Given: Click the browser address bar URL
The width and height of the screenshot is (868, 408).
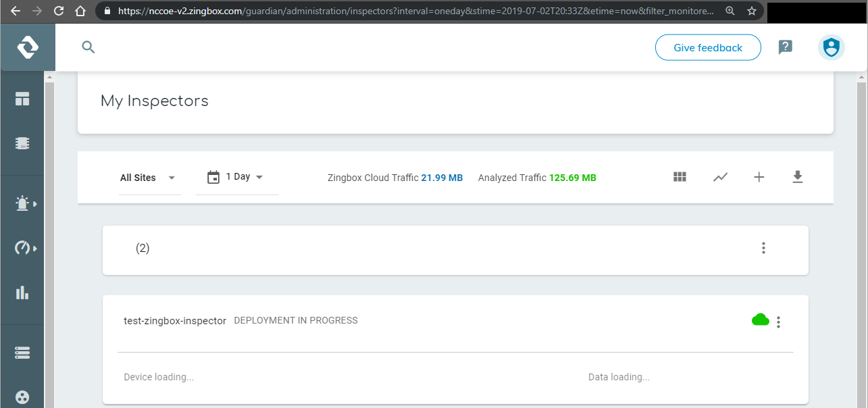Looking at the screenshot, I should (x=415, y=11).
